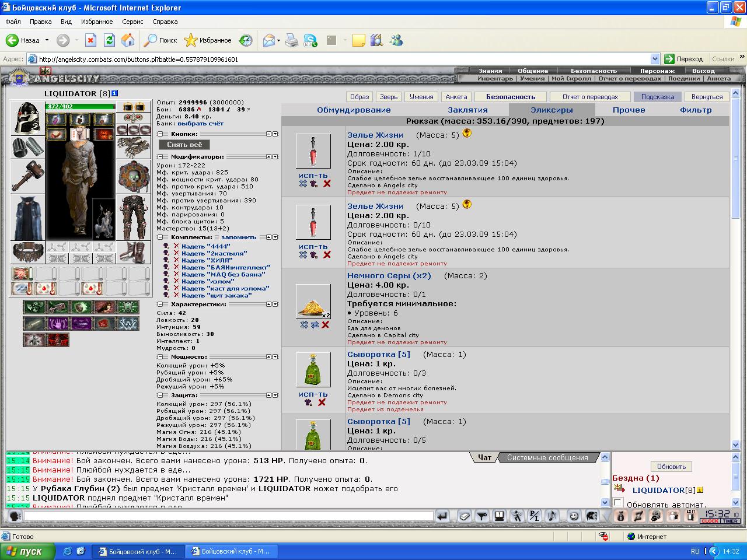
Task: Click the purple hand ability icon
Action: pyautogui.click(x=58, y=323)
